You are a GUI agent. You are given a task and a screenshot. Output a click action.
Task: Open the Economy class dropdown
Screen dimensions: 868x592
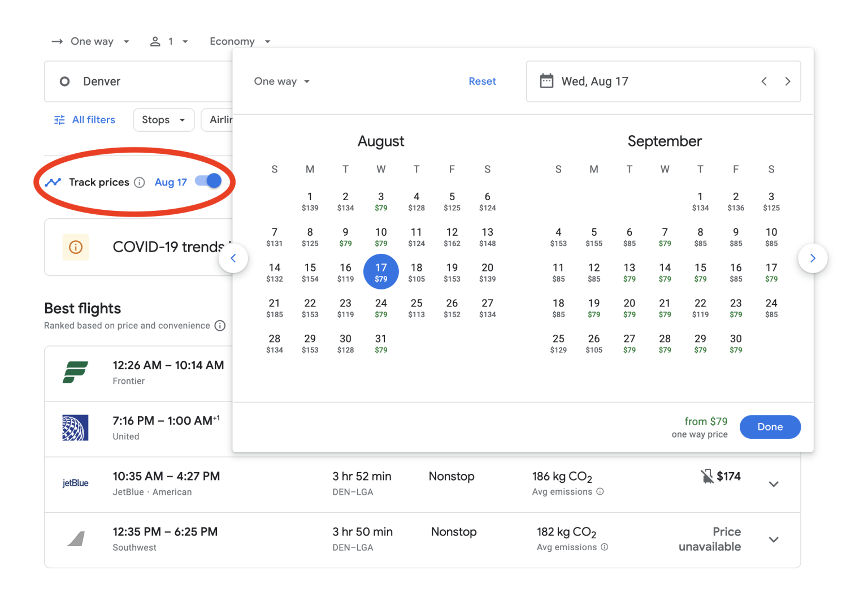coord(240,41)
